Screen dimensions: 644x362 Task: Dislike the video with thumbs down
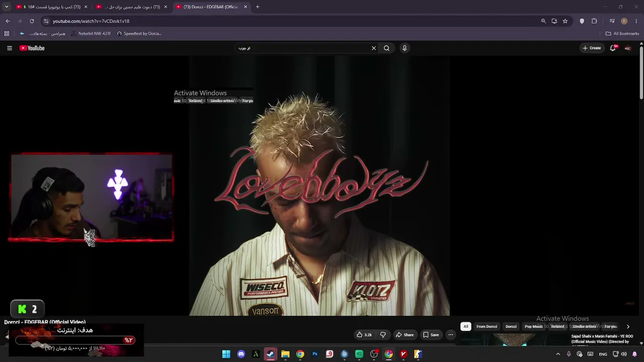pyautogui.click(x=383, y=335)
